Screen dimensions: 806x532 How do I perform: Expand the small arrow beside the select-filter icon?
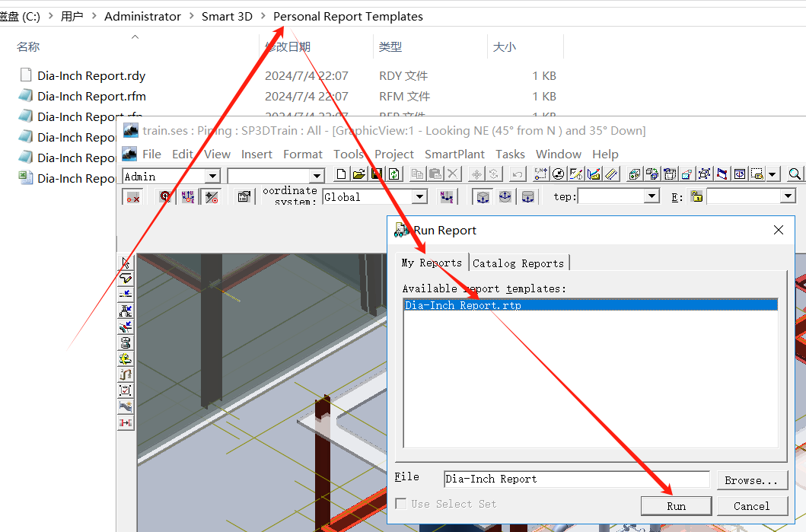(x=772, y=174)
